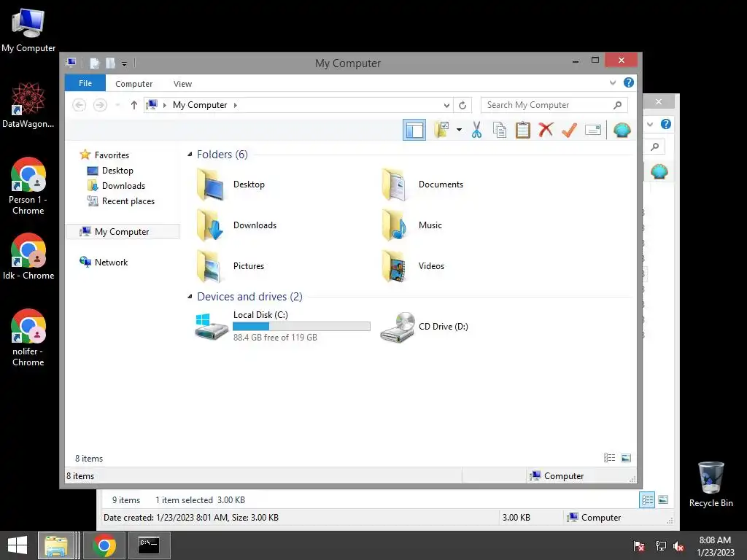
Task: Go up one level with Up arrow
Action: (x=134, y=105)
